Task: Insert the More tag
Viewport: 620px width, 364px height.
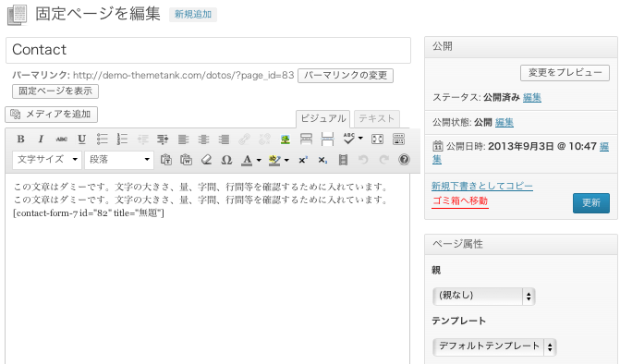Action: tap(306, 140)
